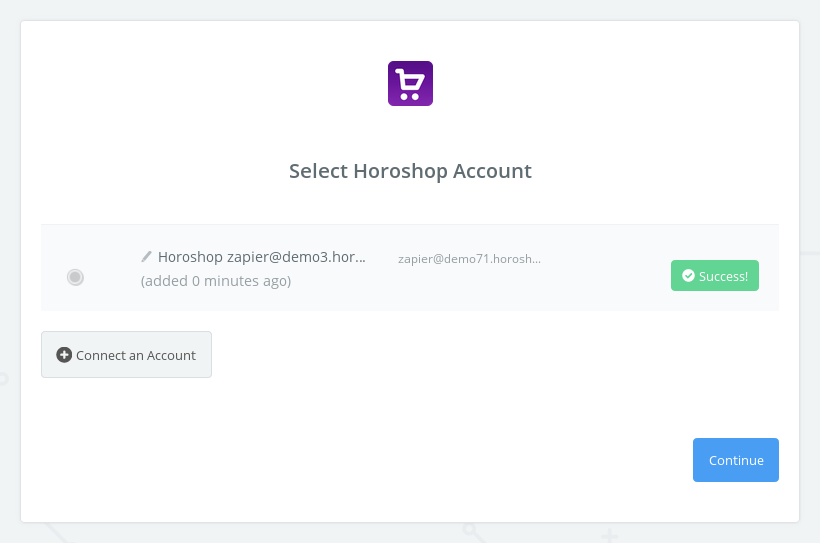Click the checkmark icon in the Success badge

[688, 276]
